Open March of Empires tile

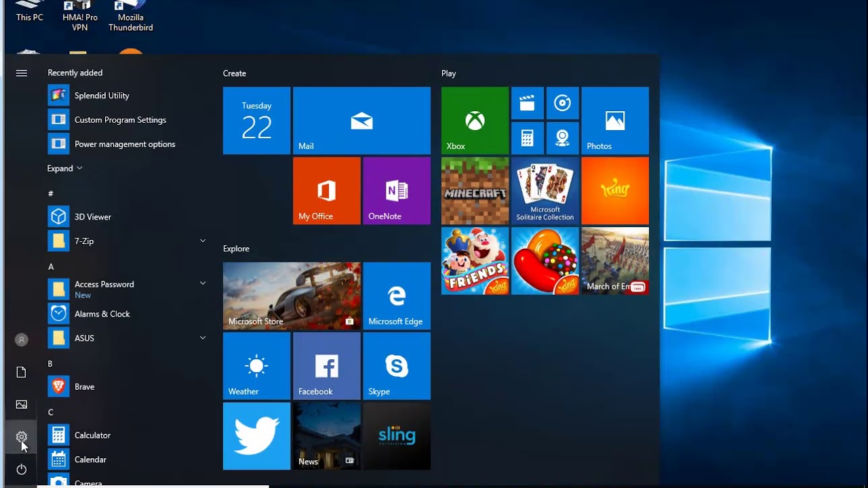[x=615, y=261]
